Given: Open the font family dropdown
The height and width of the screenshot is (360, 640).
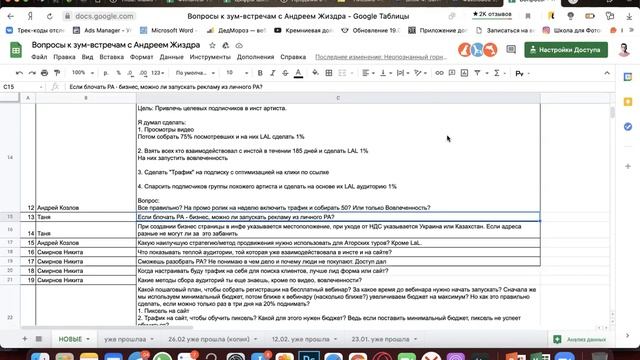Looking at the screenshot, I should pyautogui.click(x=195, y=73).
